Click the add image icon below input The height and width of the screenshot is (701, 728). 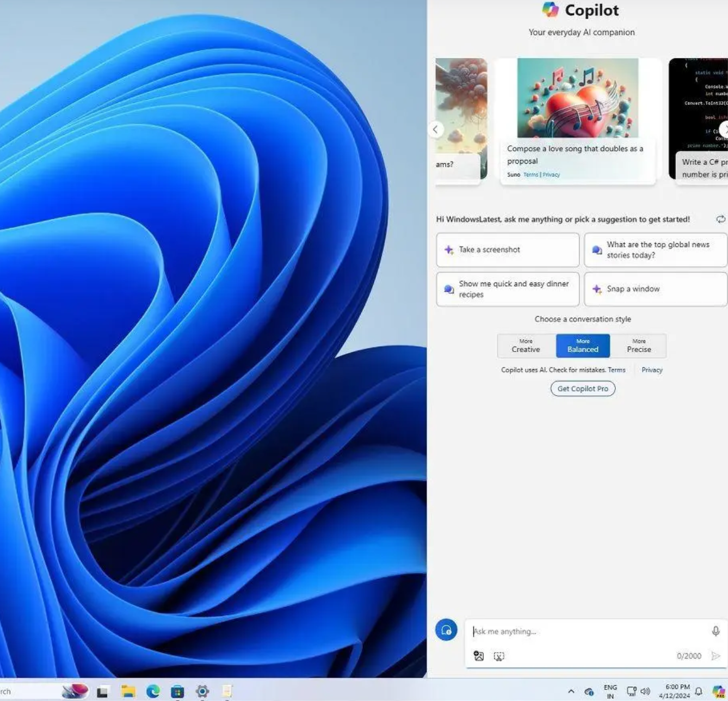point(479,656)
